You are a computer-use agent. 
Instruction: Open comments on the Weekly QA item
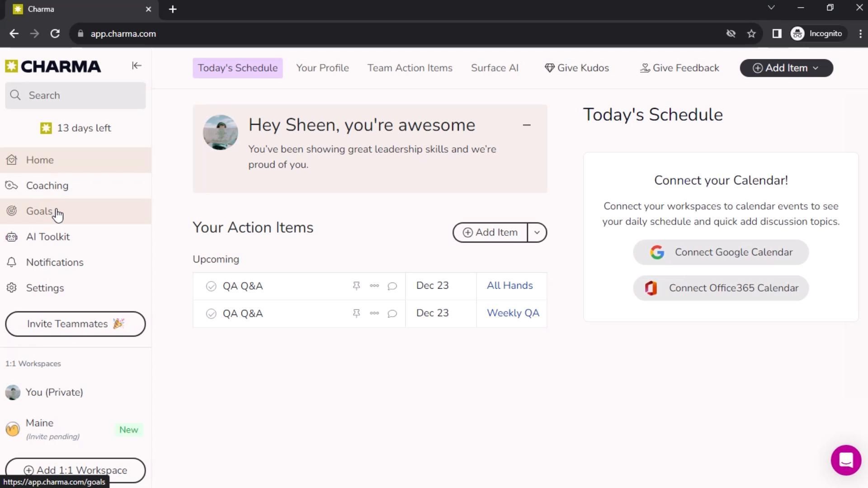point(392,314)
